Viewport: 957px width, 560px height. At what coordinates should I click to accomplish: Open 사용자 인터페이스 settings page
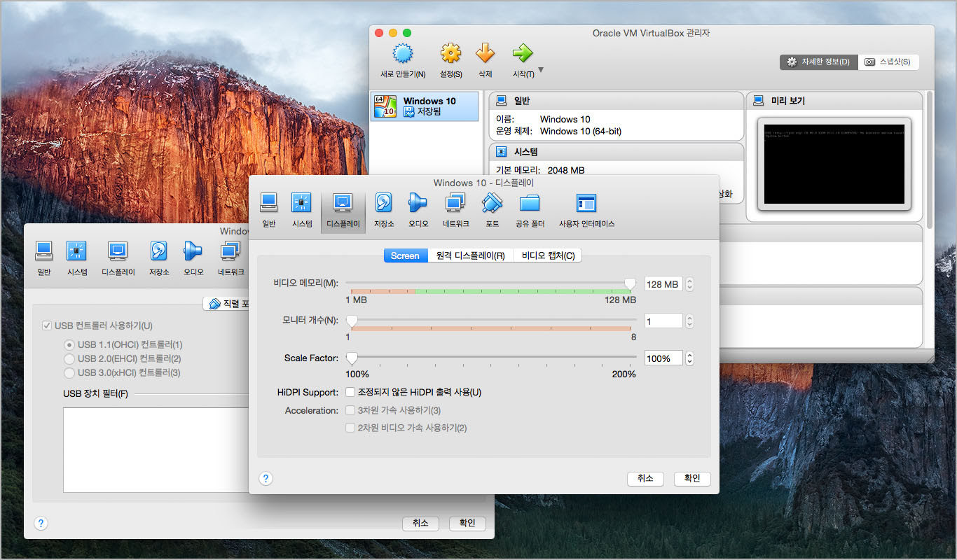click(x=586, y=211)
